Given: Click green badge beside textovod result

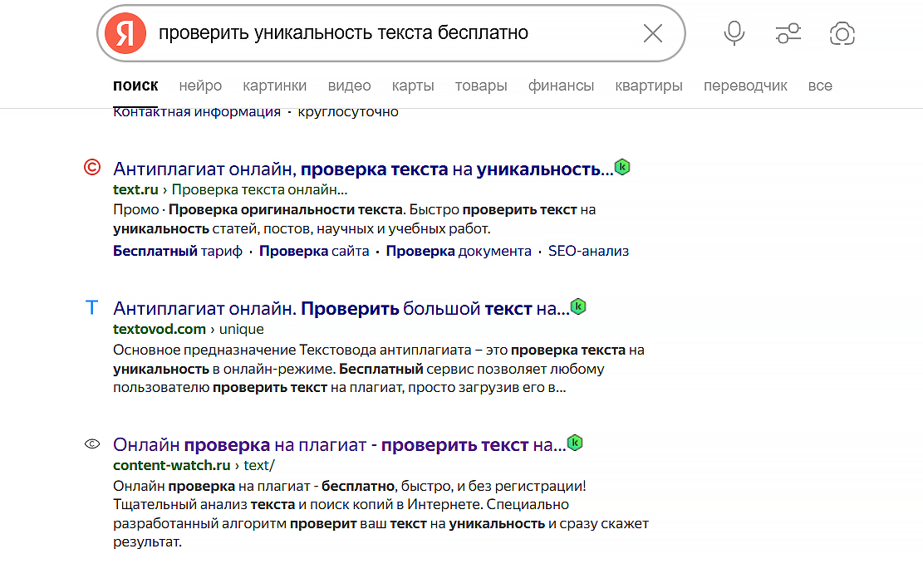Looking at the screenshot, I should coord(578,306).
